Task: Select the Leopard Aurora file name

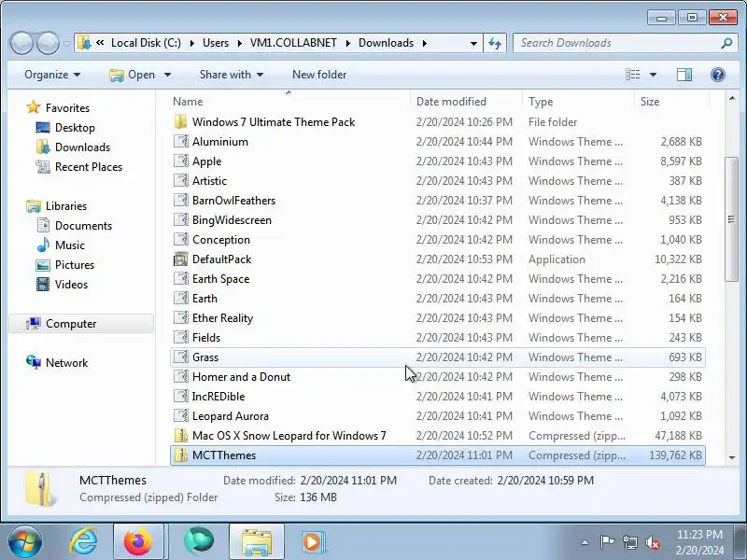Action: (x=230, y=415)
